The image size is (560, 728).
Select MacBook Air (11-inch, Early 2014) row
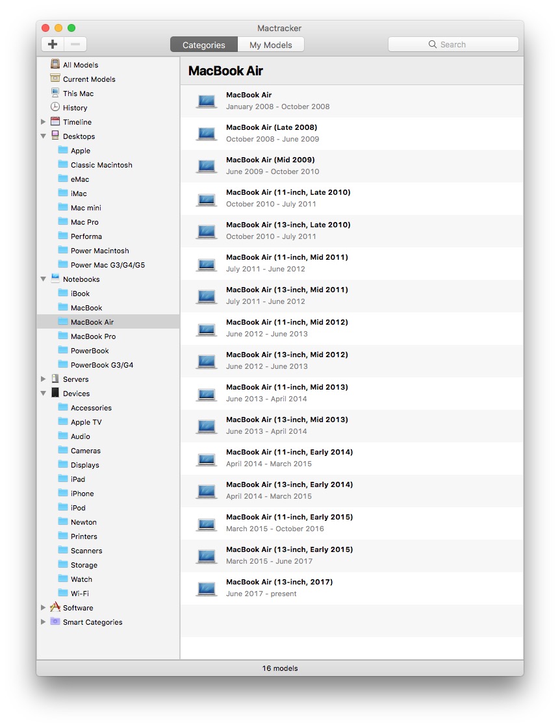tap(351, 458)
